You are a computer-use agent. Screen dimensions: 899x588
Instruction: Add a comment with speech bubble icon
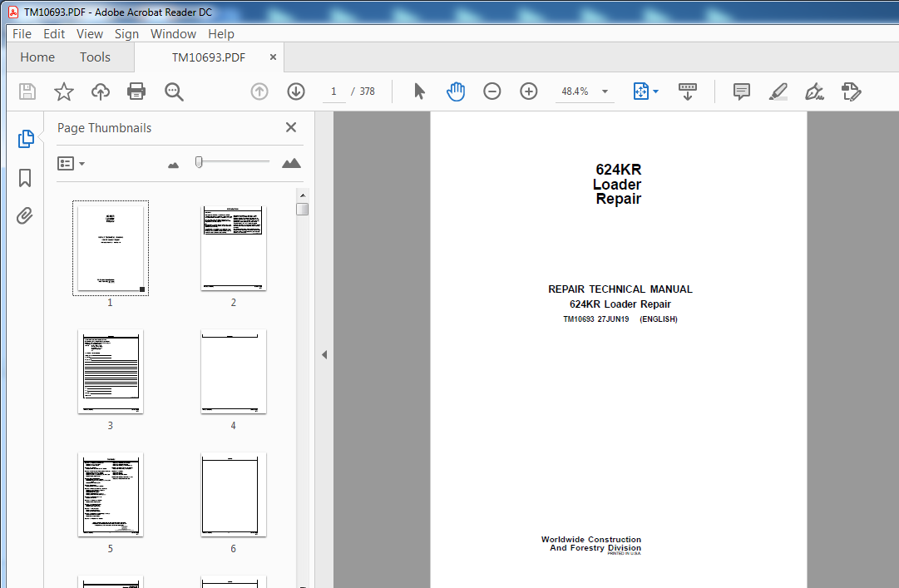click(741, 91)
